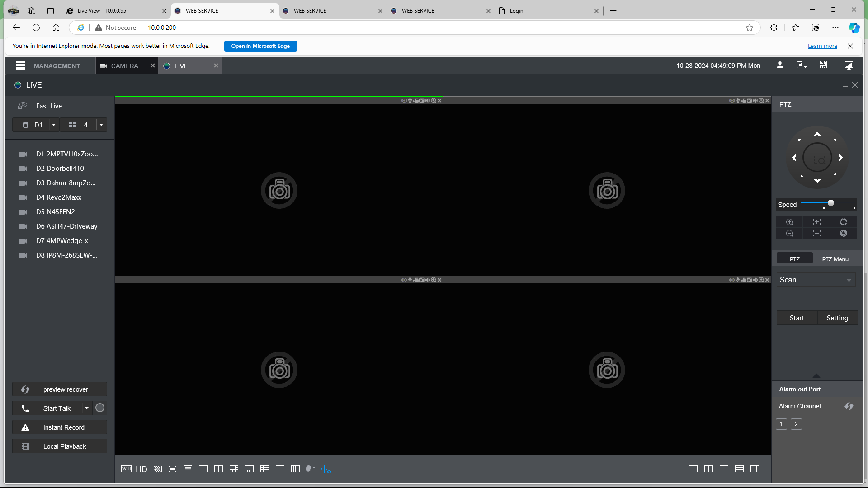The width and height of the screenshot is (868, 488).
Task: Toggle the Start Talk record circle
Action: coord(100,408)
